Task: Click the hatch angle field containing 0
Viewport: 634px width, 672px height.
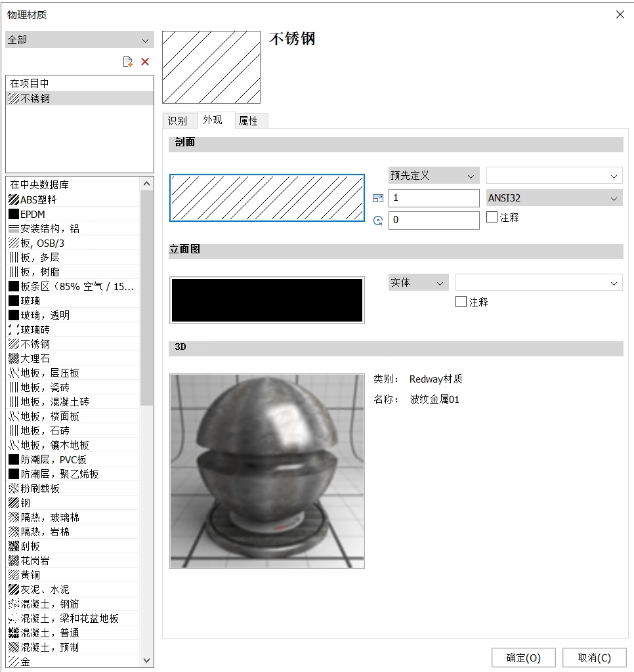Action: [x=434, y=220]
